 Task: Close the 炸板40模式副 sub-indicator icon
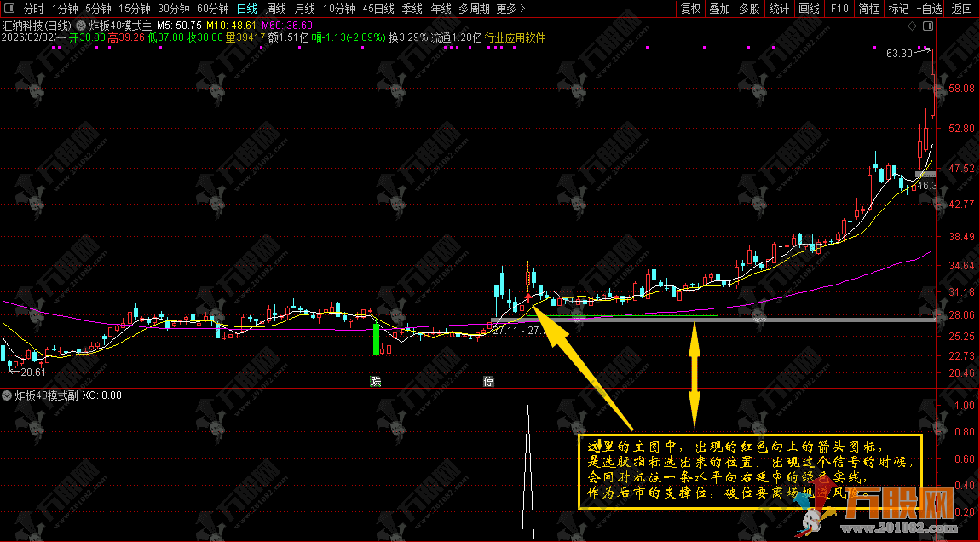point(9,395)
